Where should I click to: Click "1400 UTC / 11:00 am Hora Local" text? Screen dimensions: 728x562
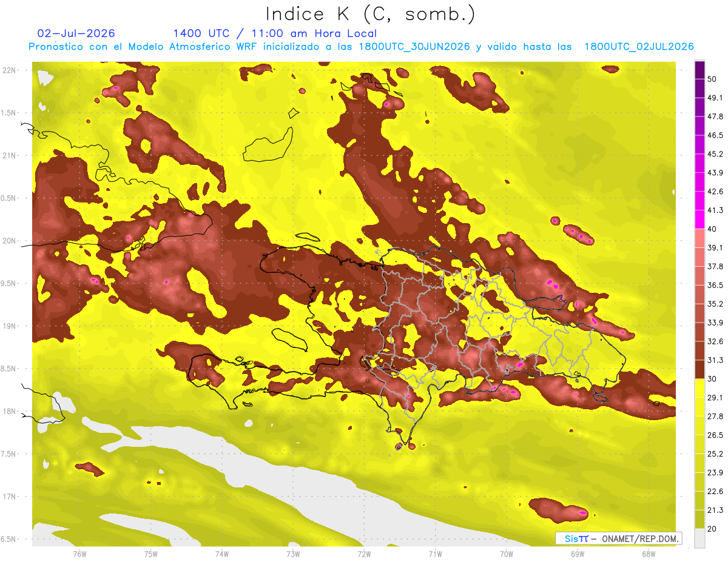[275, 33]
